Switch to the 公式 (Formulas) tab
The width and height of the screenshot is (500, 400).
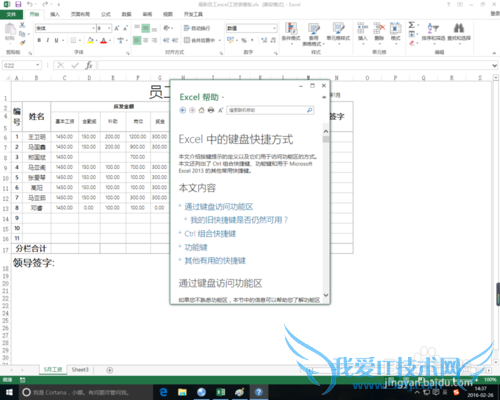click(x=106, y=14)
